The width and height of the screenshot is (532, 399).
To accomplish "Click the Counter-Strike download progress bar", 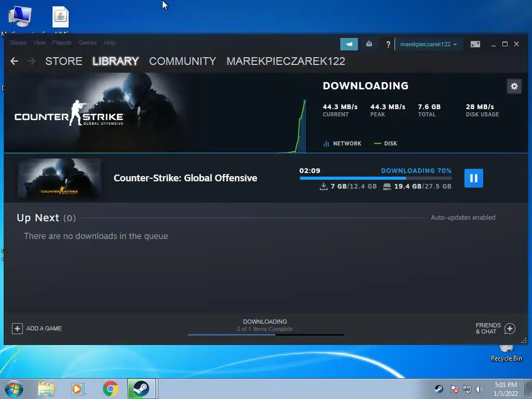I will [376, 178].
